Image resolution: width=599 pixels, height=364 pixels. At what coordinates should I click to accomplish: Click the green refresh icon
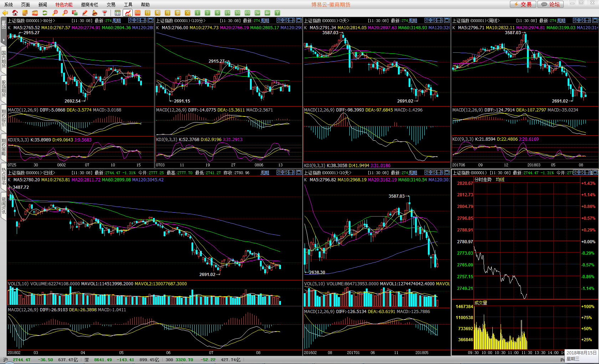click(45, 13)
